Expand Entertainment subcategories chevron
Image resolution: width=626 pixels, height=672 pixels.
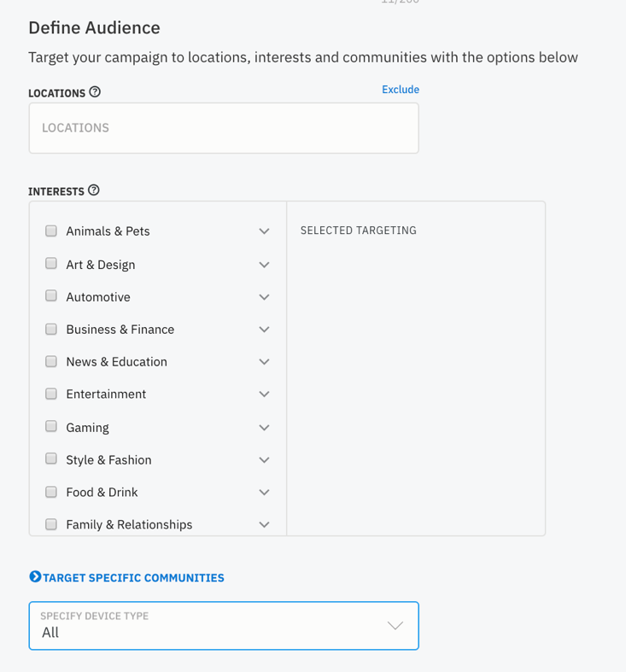click(264, 394)
